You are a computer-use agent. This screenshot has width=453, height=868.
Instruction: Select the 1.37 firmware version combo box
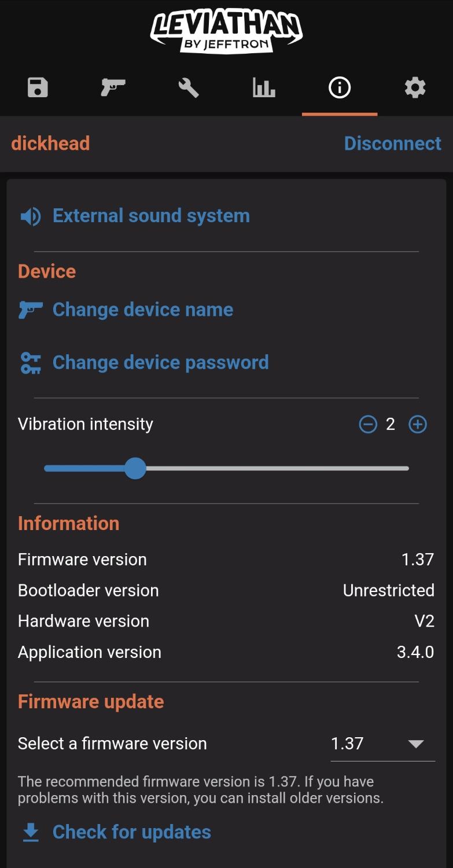(x=370, y=744)
